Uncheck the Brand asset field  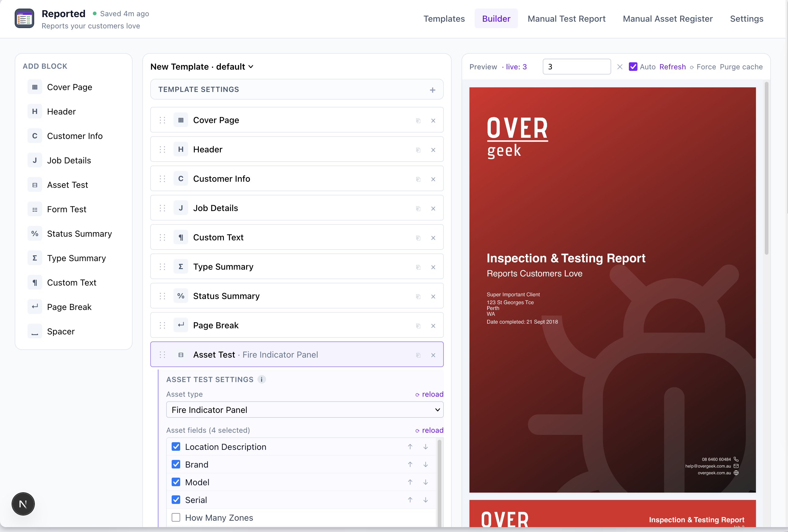click(176, 464)
